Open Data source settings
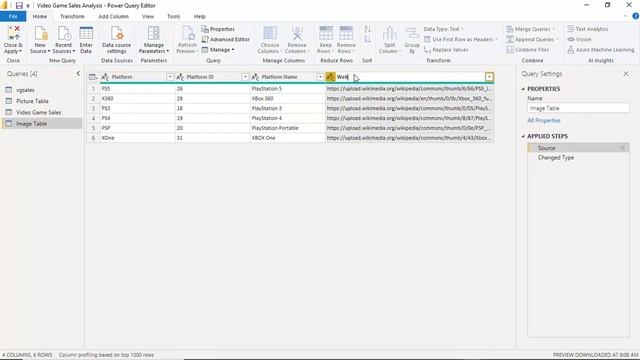 point(117,40)
